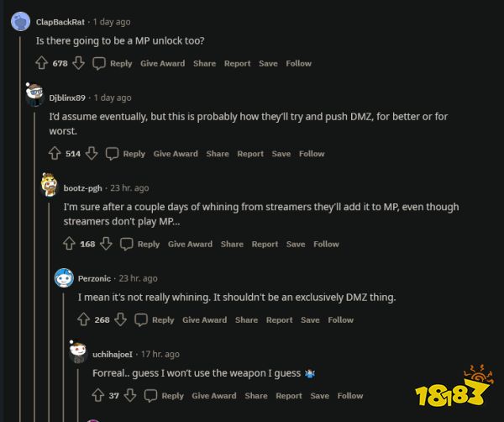Image resolution: width=504 pixels, height=422 pixels.
Task: Report uchihajoeI's comment
Action: point(289,395)
